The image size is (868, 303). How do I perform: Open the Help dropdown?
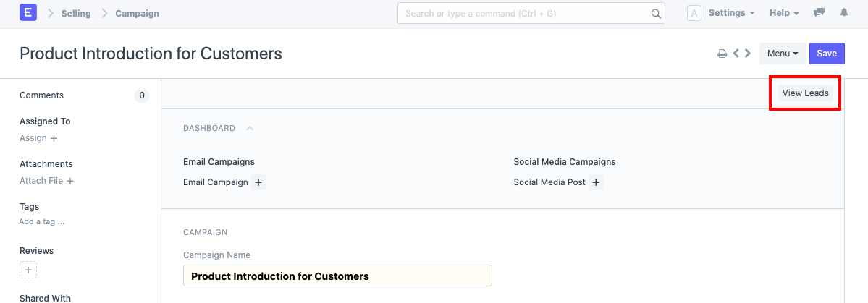coord(784,13)
